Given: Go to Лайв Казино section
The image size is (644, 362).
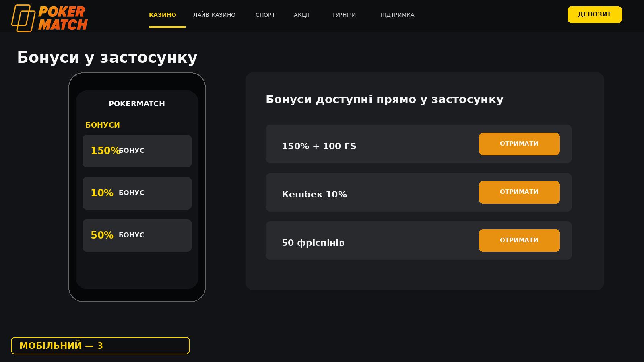Looking at the screenshot, I should tap(214, 15).
